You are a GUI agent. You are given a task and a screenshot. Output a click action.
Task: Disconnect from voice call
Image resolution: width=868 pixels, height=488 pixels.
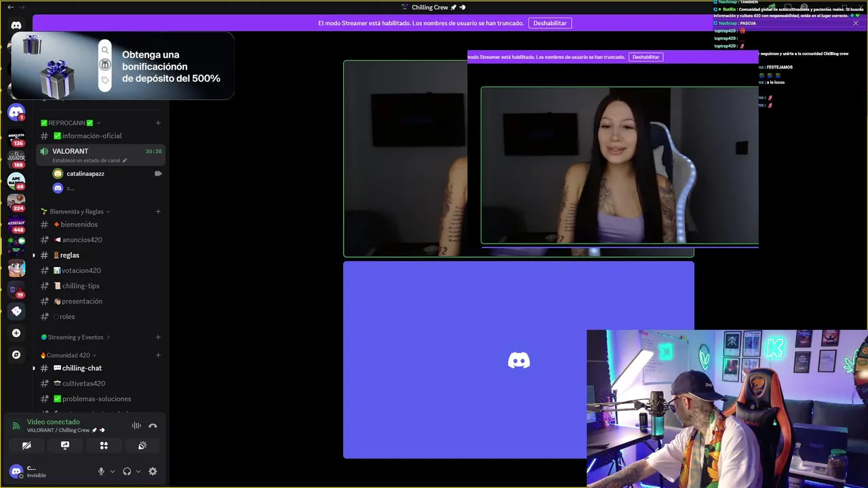click(x=153, y=426)
